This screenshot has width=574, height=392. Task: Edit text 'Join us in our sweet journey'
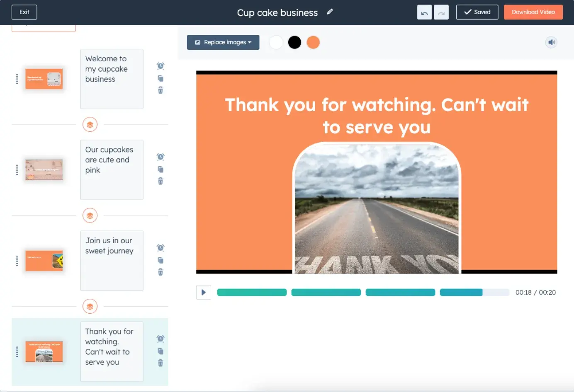pyautogui.click(x=112, y=260)
